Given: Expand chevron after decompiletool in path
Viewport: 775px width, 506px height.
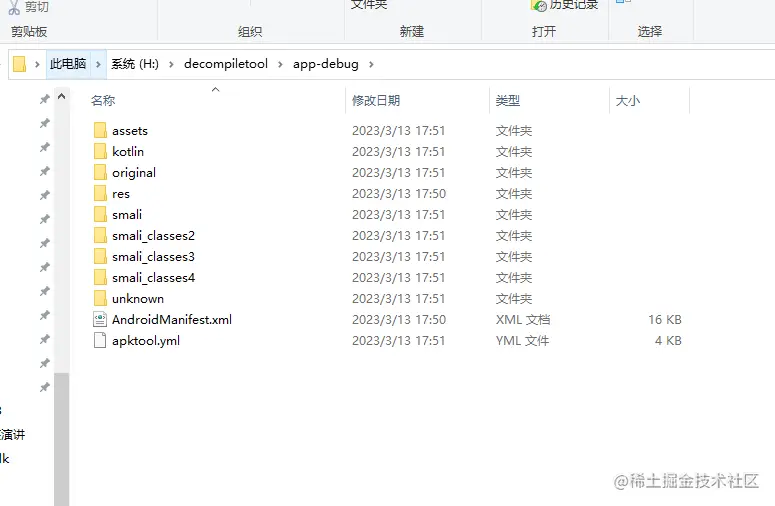Looking at the screenshot, I should 280,64.
